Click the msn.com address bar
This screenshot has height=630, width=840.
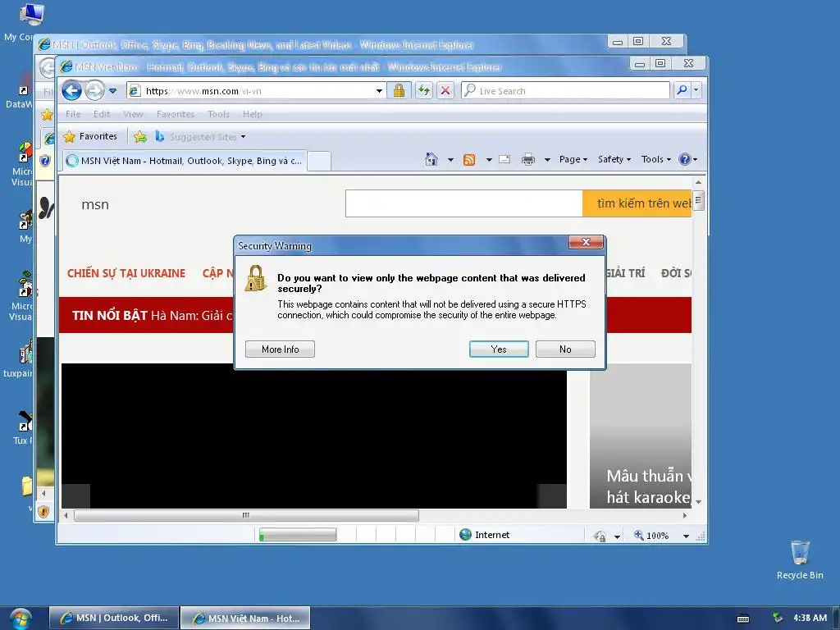257,91
